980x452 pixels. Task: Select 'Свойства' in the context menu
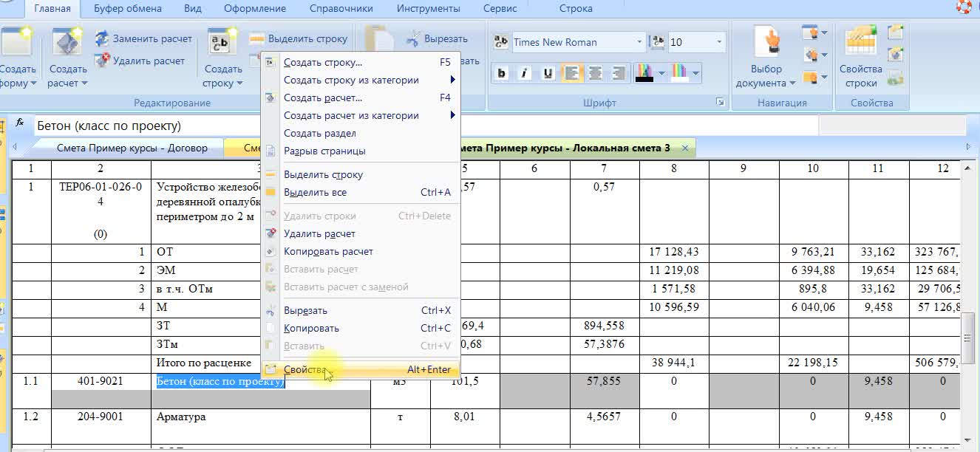[x=360, y=369]
